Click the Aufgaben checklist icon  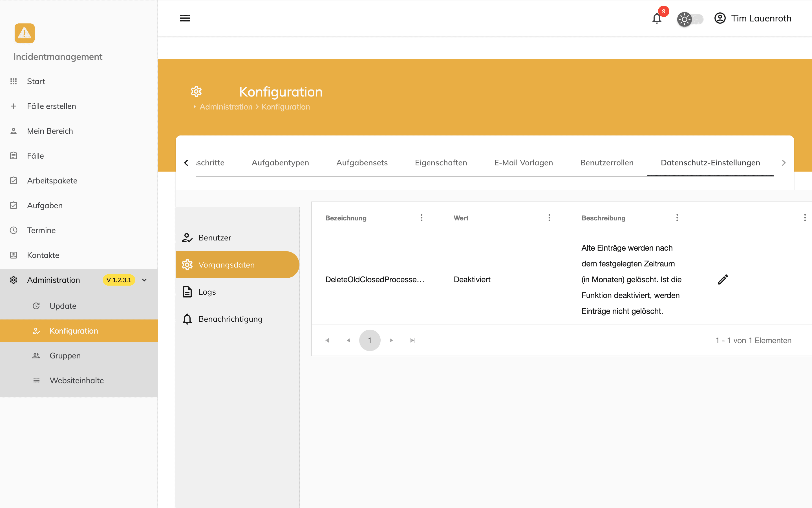[x=14, y=206]
